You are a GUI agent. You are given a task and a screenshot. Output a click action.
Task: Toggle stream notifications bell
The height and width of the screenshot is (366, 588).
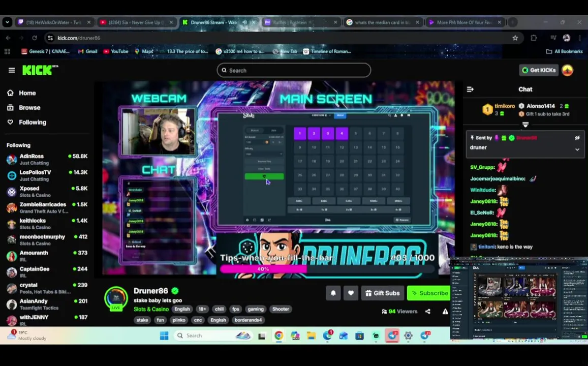pyautogui.click(x=333, y=293)
